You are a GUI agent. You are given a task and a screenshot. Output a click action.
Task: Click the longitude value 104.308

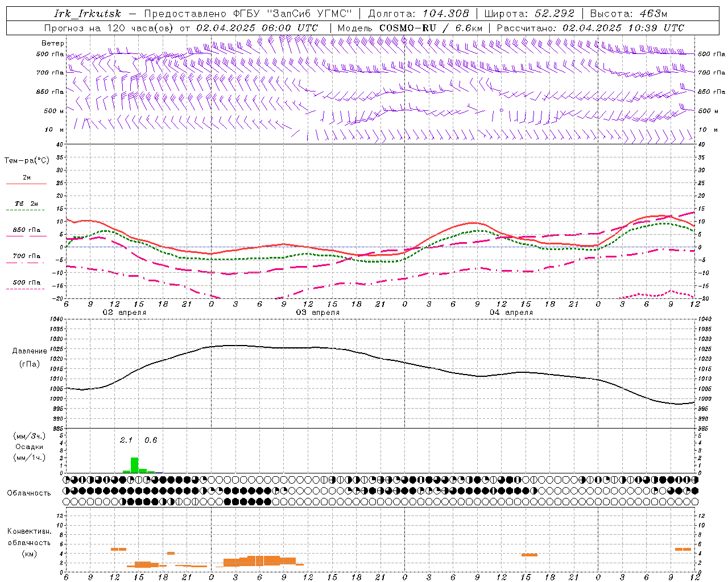pos(446,14)
